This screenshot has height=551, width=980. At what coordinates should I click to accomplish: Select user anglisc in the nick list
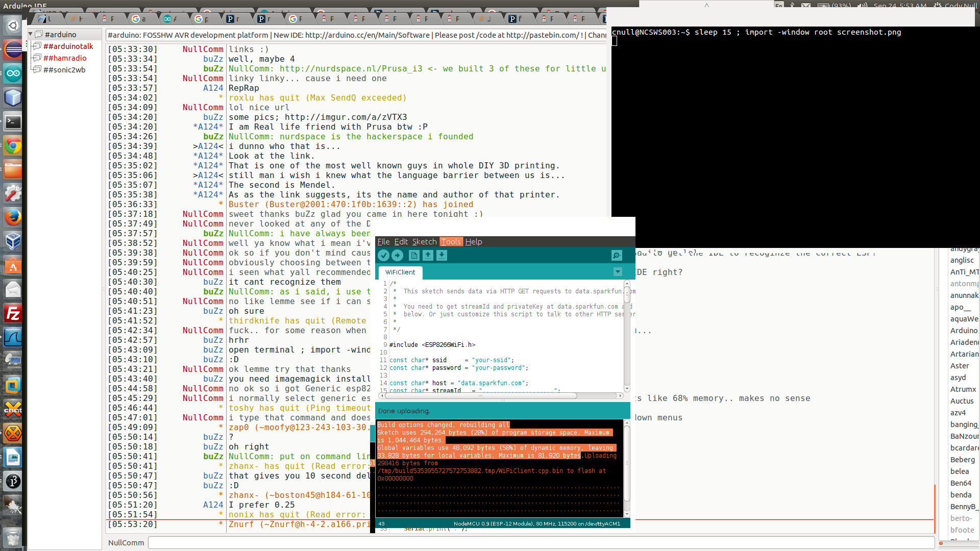962,260
